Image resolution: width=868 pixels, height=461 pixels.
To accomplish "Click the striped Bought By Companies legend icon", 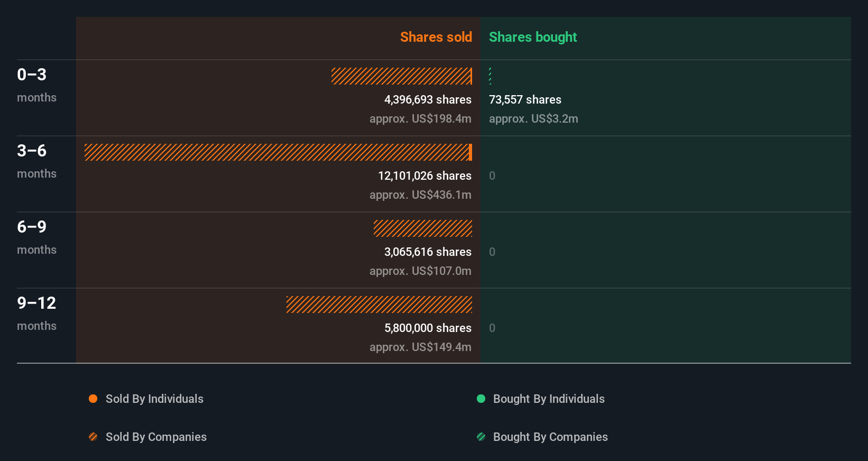I will pyautogui.click(x=481, y=437).
